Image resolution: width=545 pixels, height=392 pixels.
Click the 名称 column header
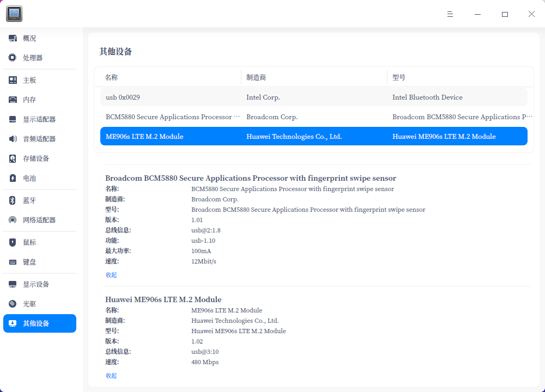pyautogui.click(x=111, y=77)
